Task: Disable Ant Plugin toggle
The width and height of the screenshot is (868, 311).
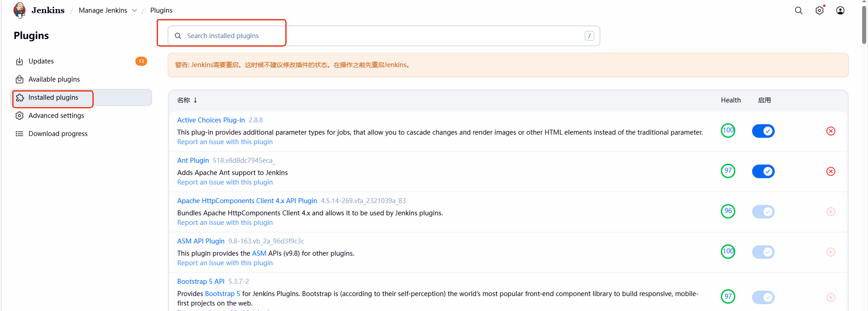Action: coord(763,171)
